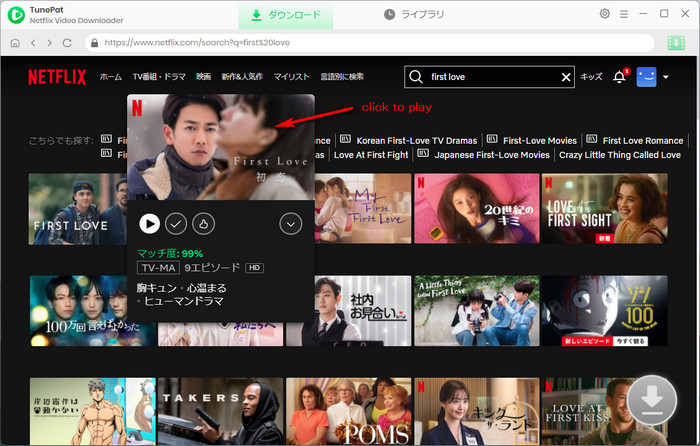Open TAKERS thumbnail

pos(221,411)
